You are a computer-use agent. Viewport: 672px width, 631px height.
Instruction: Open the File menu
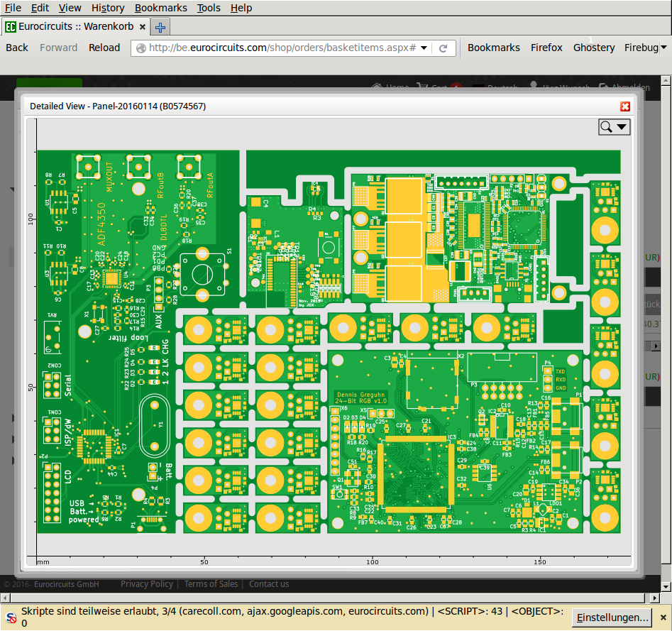click(13, 8)
